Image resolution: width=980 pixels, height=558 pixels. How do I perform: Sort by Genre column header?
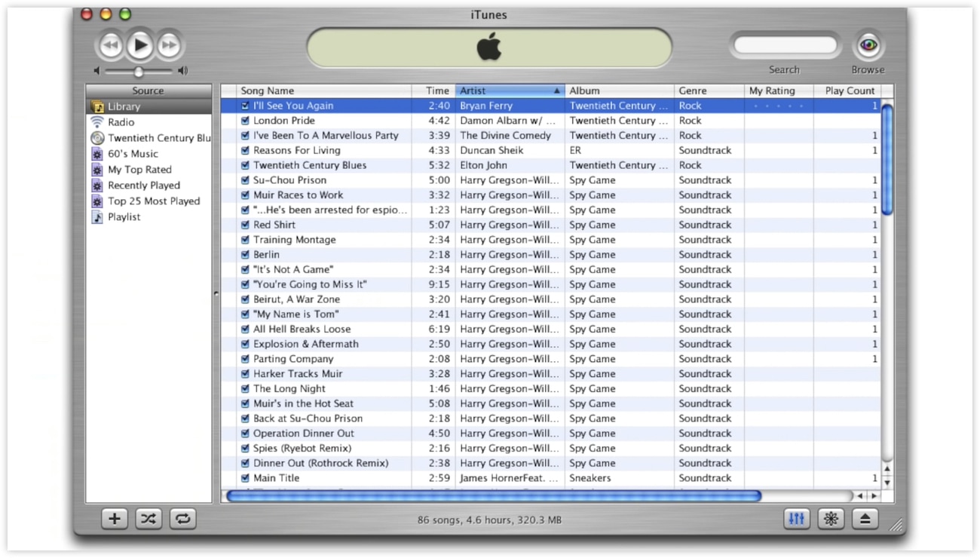[x=709, y=90]
